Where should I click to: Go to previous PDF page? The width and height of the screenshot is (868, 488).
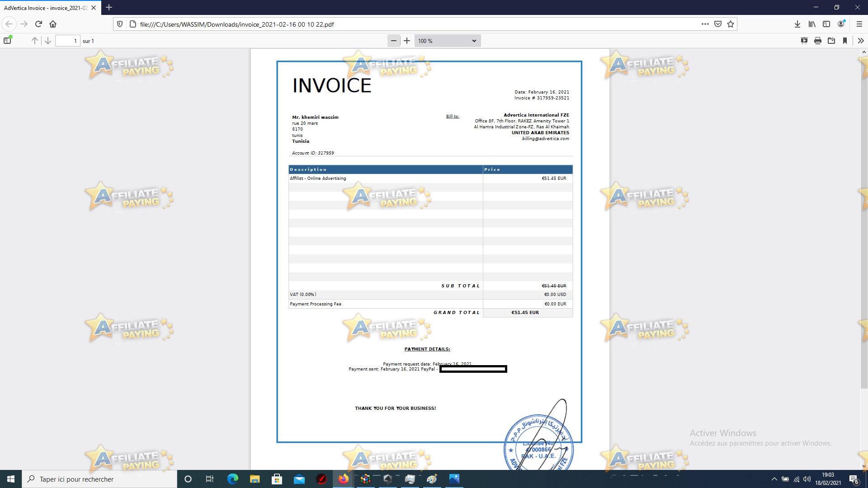pyautogui.click(x=34, y=41)
